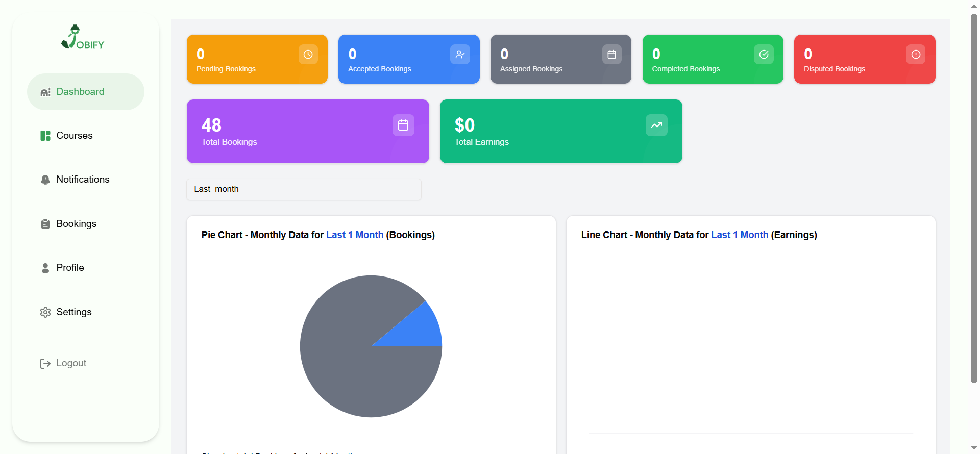This screenshot has width=980, height=454.
Task: Open the Notifications page
Action: coord(83,180)
